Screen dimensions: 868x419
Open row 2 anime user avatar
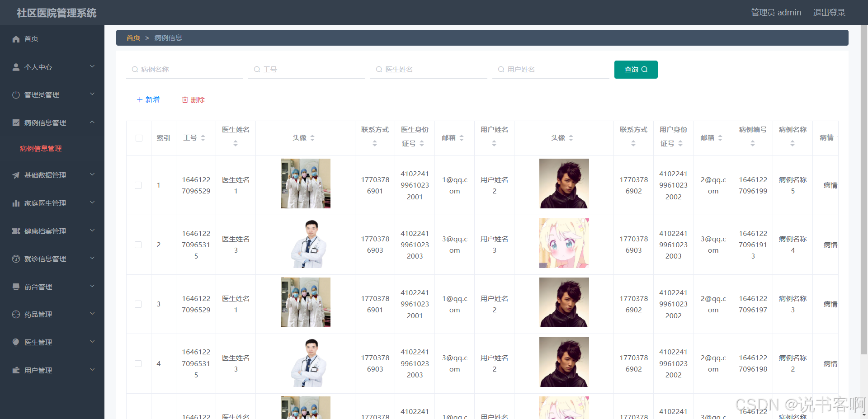(564, 243)
